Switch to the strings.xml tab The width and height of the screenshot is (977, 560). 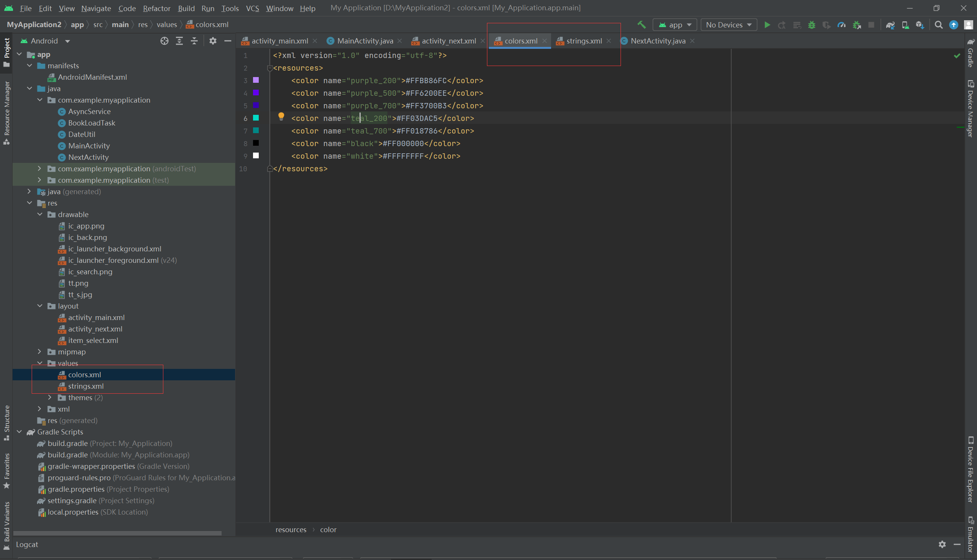tap(584, 41)
